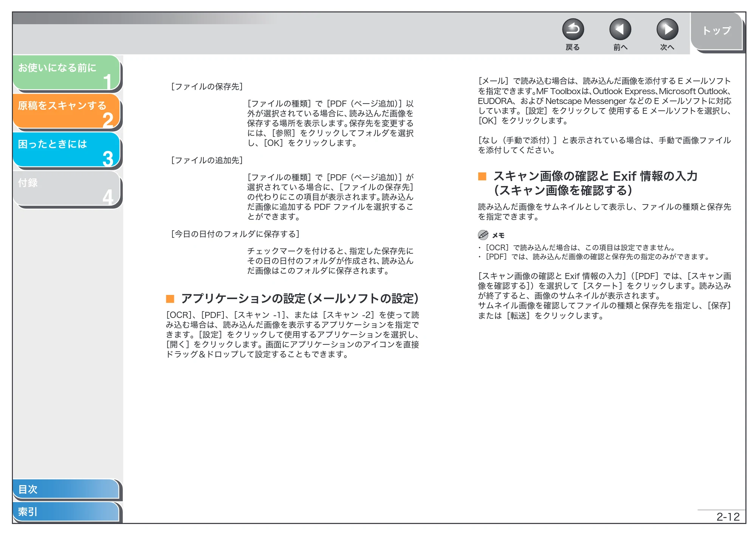
Task: Open chapter 3 困ったときには tab
Action: pos(67,150)
